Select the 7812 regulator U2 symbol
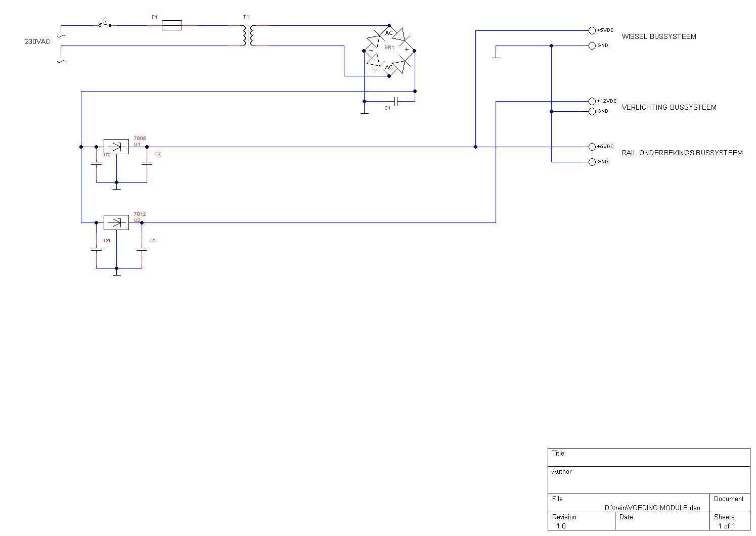The image size is (756, 536). click(116, 222)
